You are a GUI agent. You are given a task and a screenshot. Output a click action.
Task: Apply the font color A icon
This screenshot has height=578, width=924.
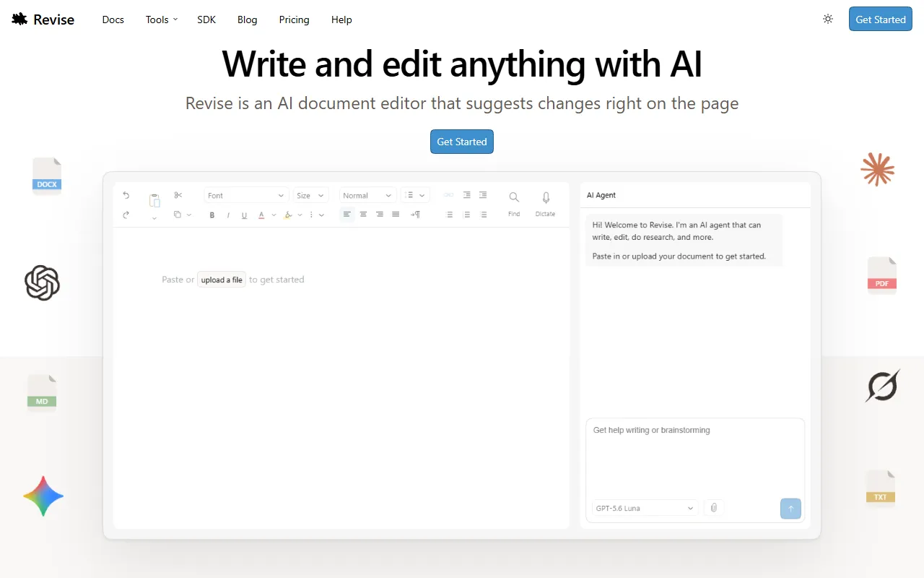261,215
